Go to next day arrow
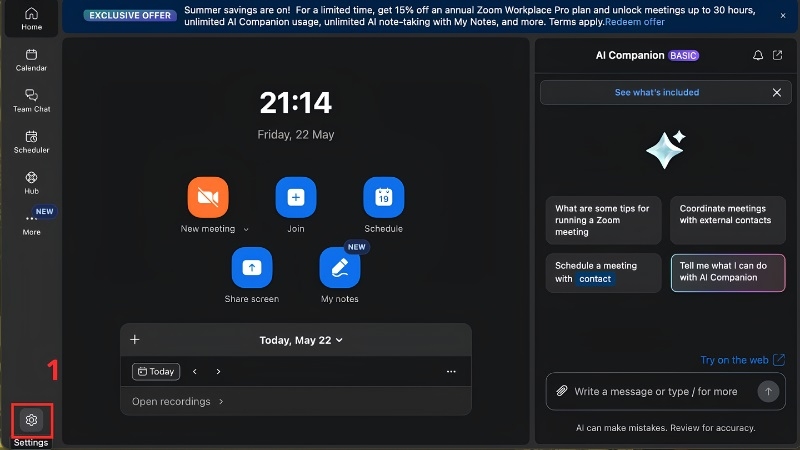This screenshot has width=800, height=450. click(218, 371)
